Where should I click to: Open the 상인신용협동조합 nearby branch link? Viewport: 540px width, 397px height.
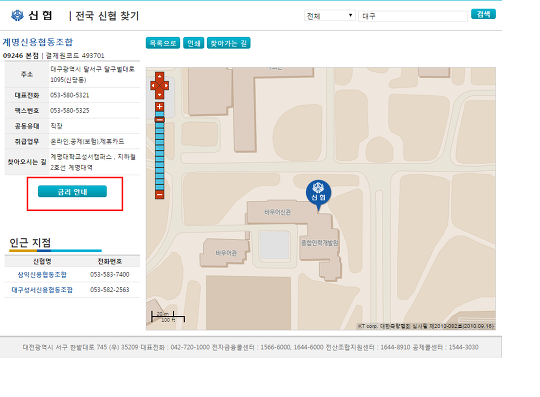click(x=42, y=274)
